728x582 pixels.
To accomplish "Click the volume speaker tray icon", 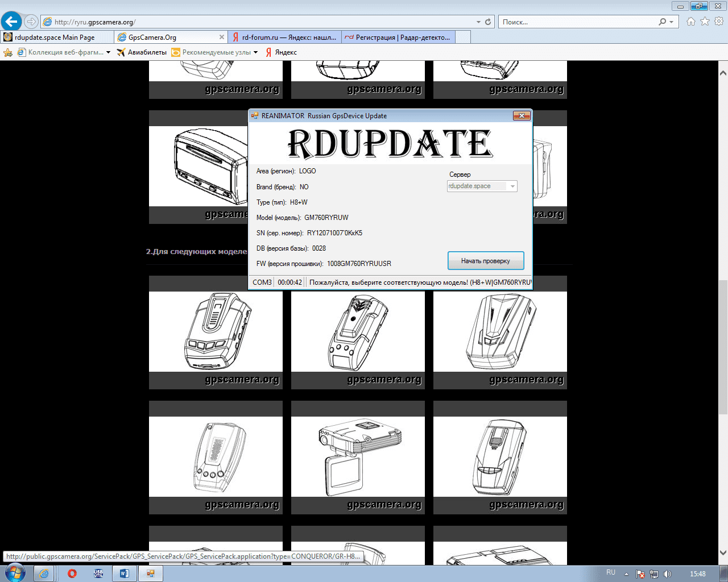I will coord(667,574).
